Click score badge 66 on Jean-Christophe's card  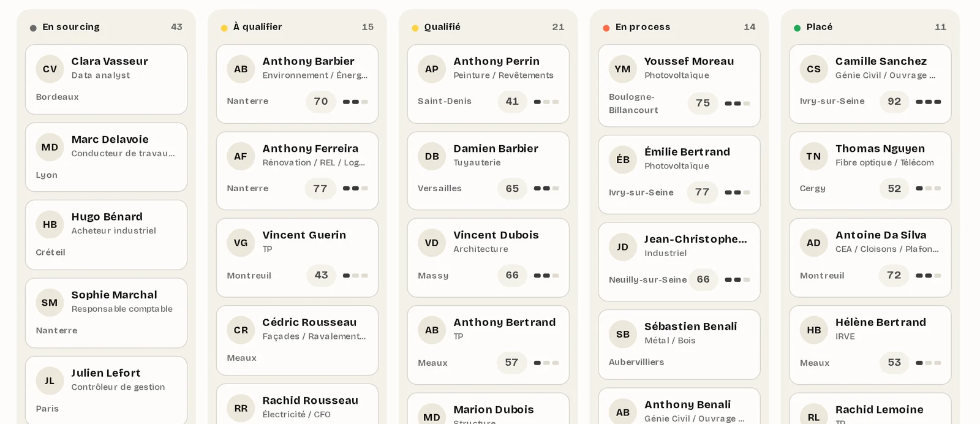coord(703,279)
